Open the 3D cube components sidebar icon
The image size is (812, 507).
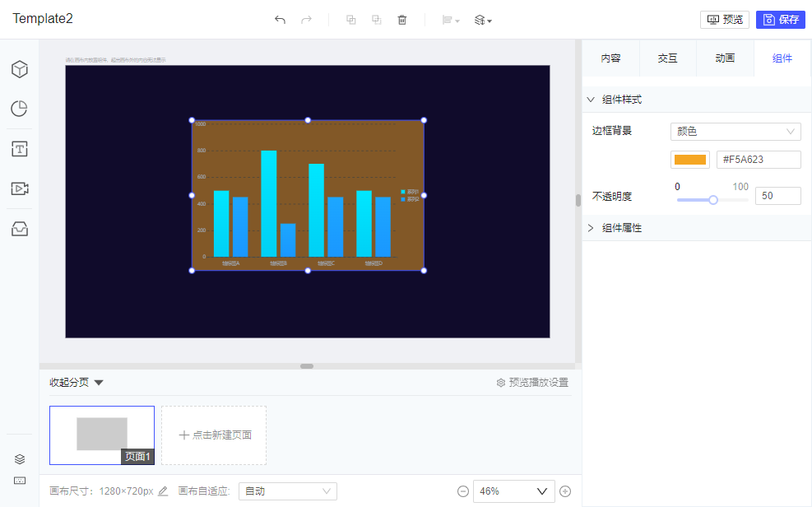coord(20,69)
